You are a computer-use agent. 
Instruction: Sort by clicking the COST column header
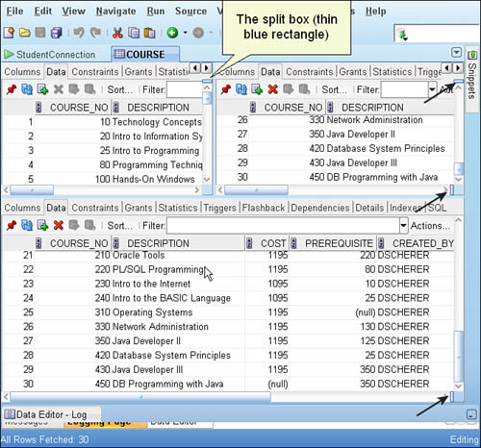(x=273, y=243)
